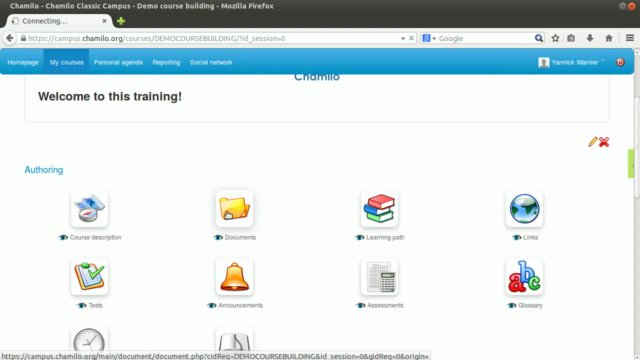Toggle visibility eye for Glossary
This screenshot has width=640, height=360.
[x=511, y=305]
